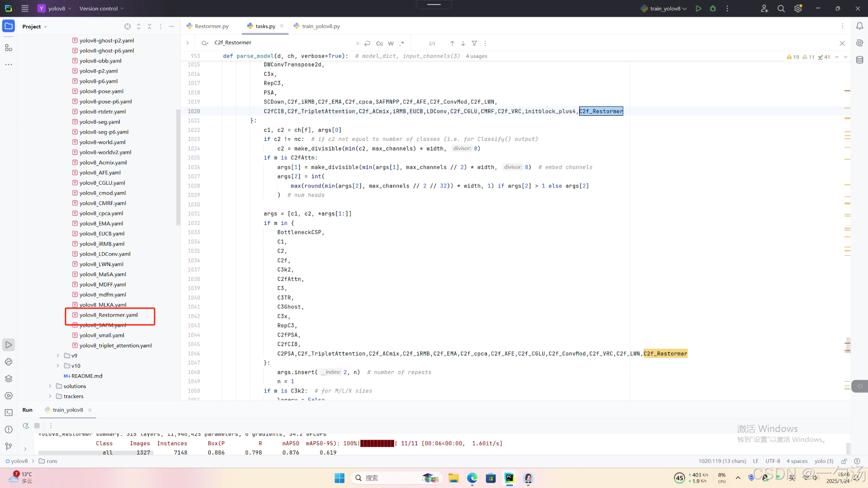The image size is (868, 488).
Task: Open the Structure tool window icon
Action: (9, 47)
